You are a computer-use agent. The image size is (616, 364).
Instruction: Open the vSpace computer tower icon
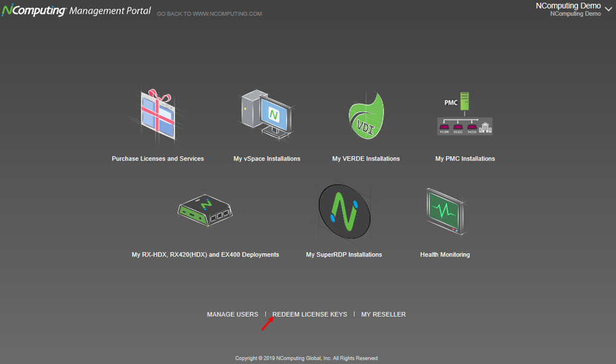267,114
